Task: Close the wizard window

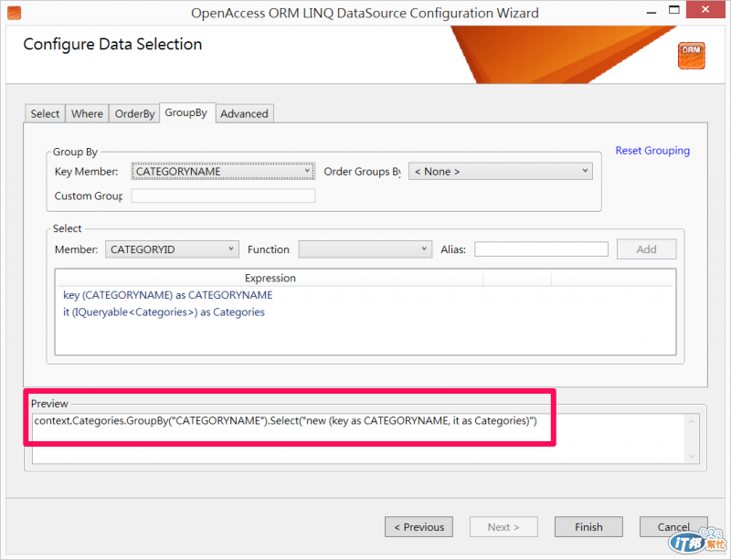Action: [705, 10]
